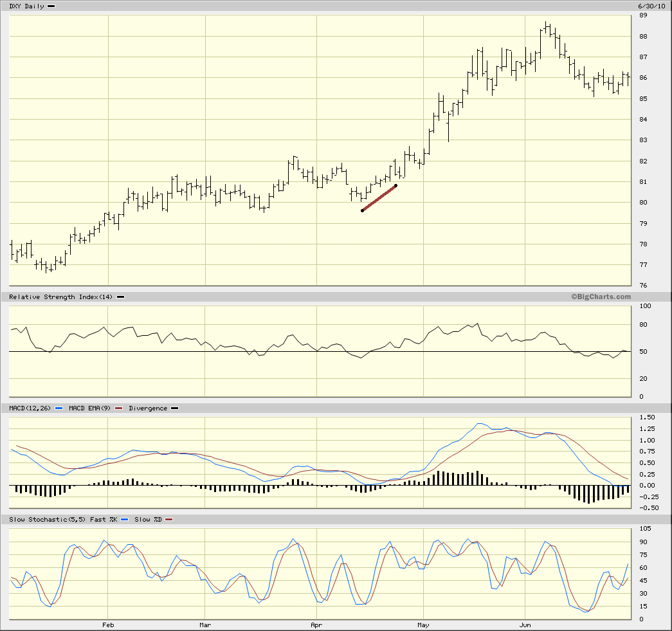Select the May month label
672x631 pixels.
pyautogui.click(x=423, y=625)
